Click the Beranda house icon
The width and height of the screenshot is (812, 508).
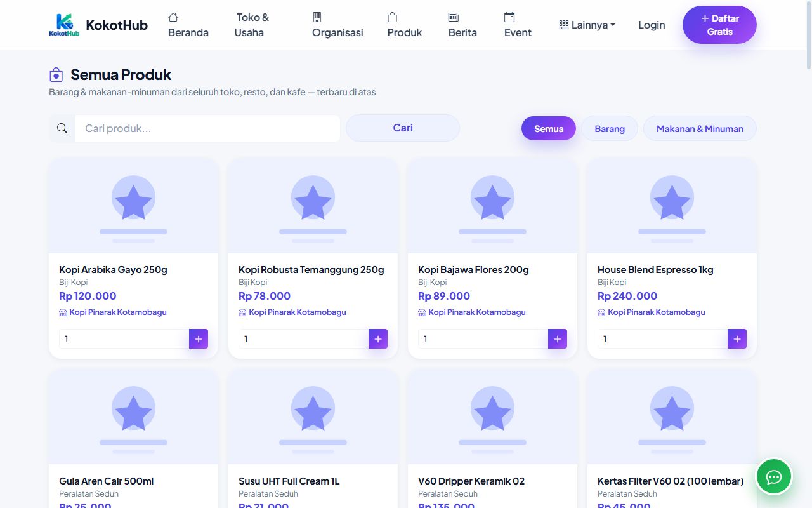tap(173, 17)
